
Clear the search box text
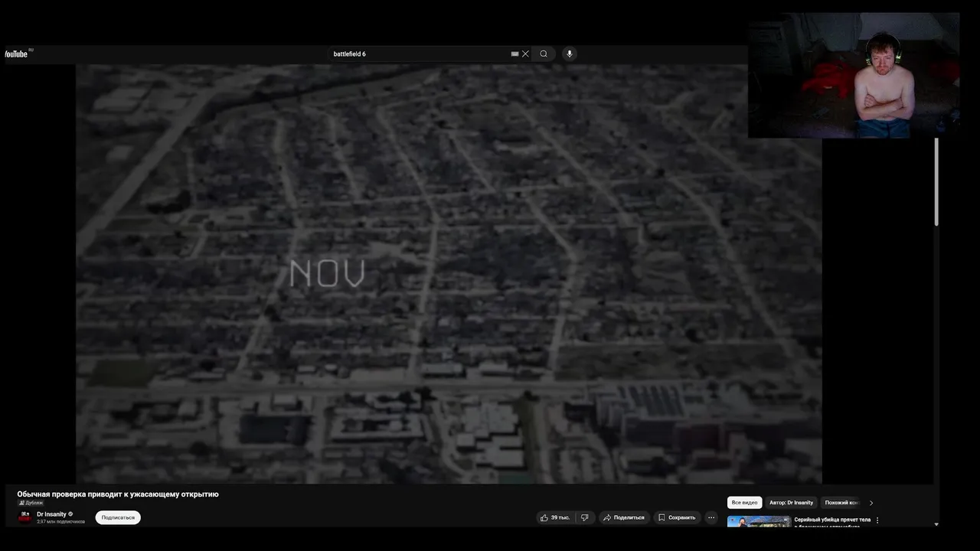tap(525, 54)
